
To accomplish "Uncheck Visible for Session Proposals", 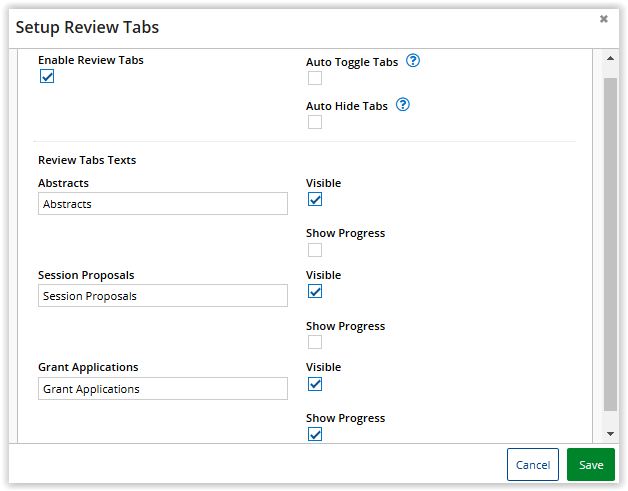I will tap(315, 291).
